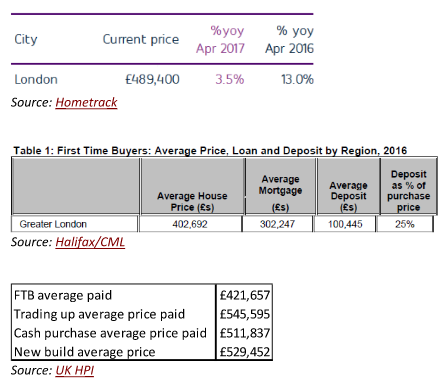Click the %yoy Apr 2017 header
Image resolution: width=448 pixels, height=392 pixels.
pyautogui.click(x=220, y=39)
